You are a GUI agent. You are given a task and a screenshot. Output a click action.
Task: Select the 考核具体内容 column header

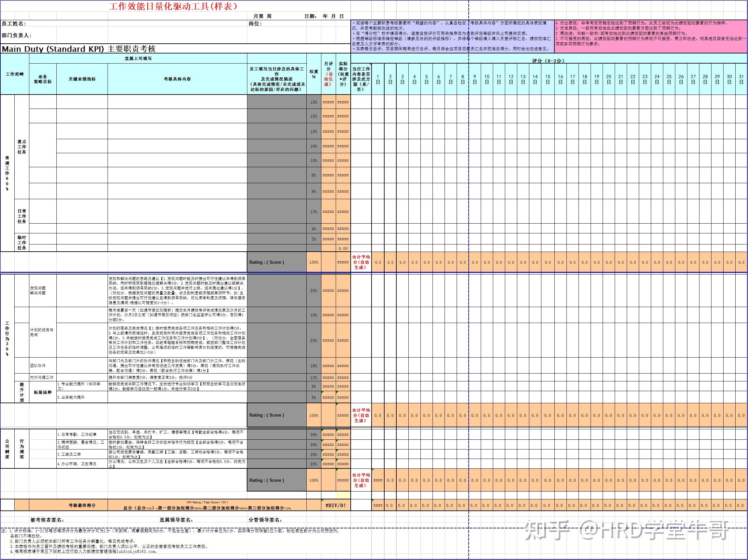pos(177,79)
